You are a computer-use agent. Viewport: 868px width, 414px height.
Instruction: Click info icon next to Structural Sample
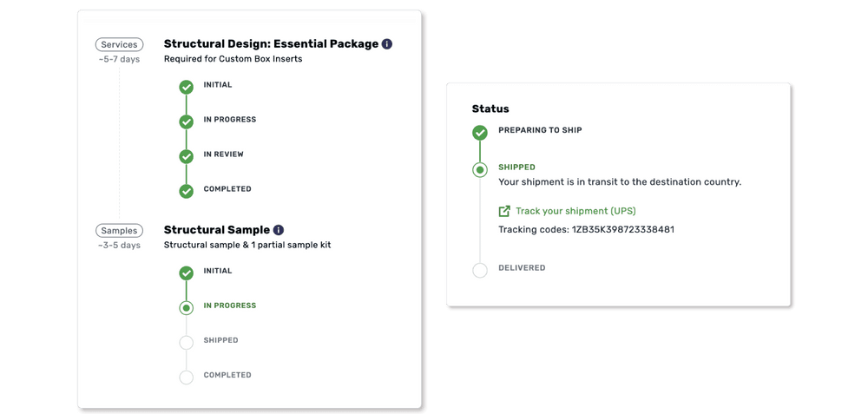(x=279, y=230)
